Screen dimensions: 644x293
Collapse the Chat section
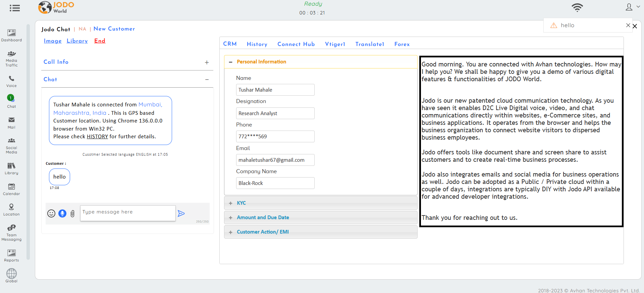207,80
